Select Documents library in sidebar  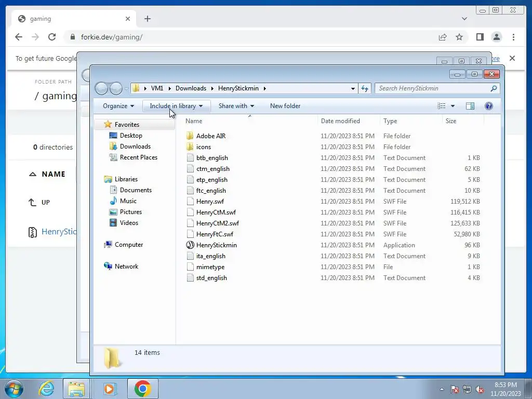[136, 190]
